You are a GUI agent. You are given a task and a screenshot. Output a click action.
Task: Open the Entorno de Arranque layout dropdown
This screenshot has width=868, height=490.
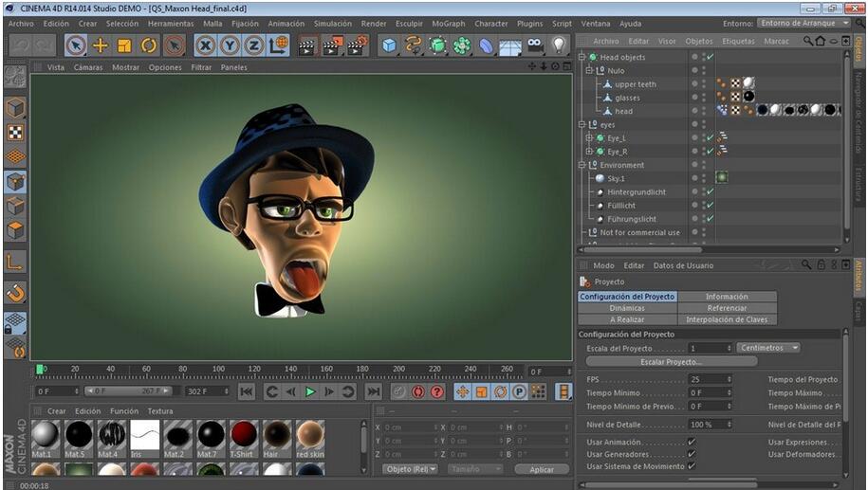click(x=803, y=24)
